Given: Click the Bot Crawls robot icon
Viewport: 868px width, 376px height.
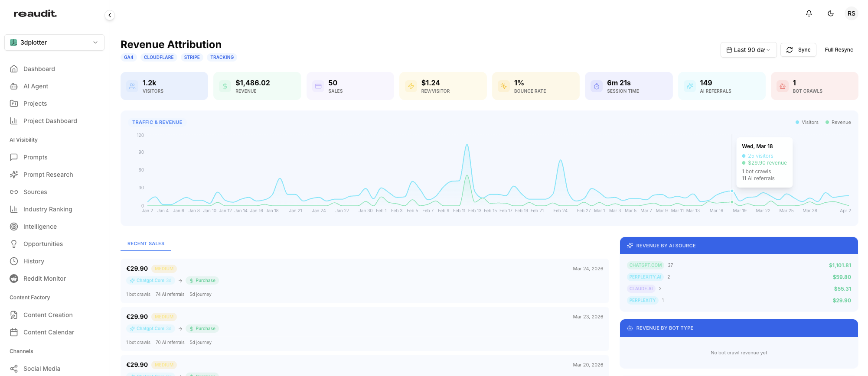Looking at the screenshot, I should [783, 86].
